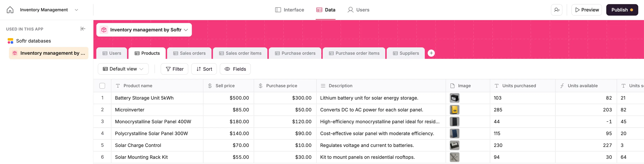Click the invite user icon

click(x=556, y=10)
